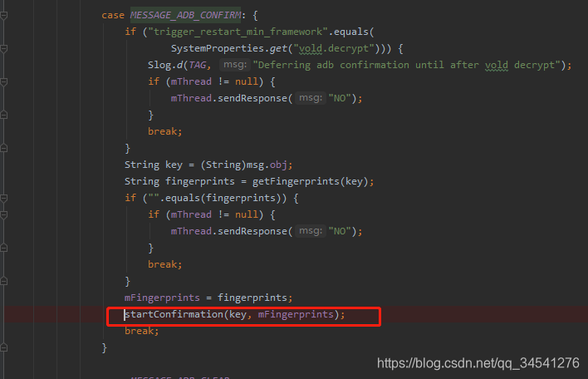Click the getFingerprints method call
Image resolution: width=588 pixels, height=379 pixels.
pos(296,182)
